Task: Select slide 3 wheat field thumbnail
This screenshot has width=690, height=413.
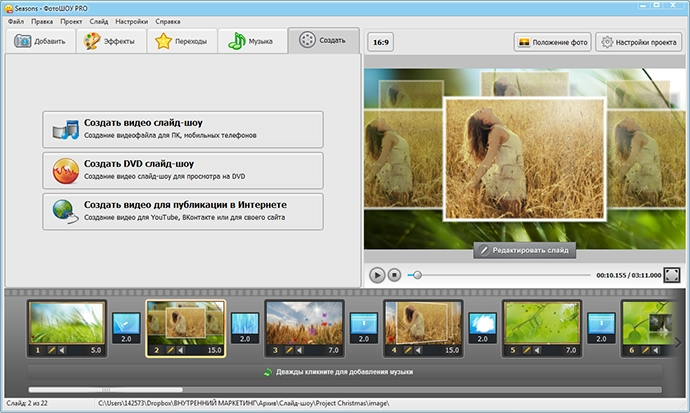Action: pos(304,323)
